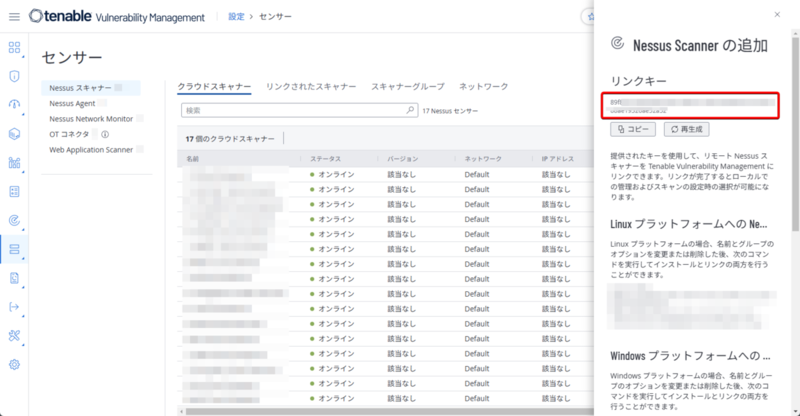The width and height of the screenshot is (800, 416).
Task: Click the info icon beside OT コネクタ
Action: (105, 134)
